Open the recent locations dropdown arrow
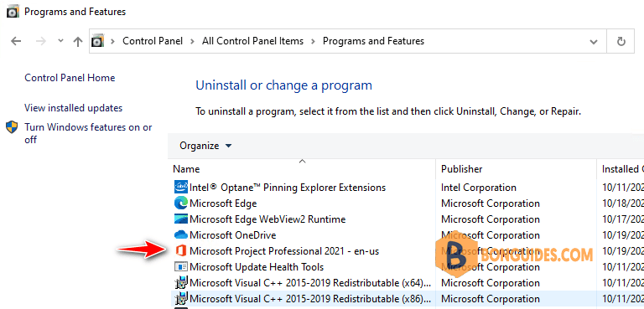This screenshot has height=309, width=644. (60, 41)
